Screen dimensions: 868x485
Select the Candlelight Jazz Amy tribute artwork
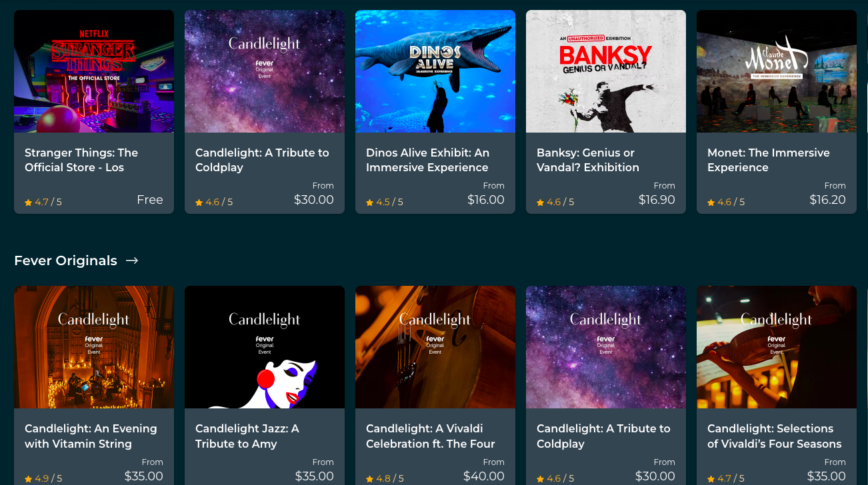(265, 347)
